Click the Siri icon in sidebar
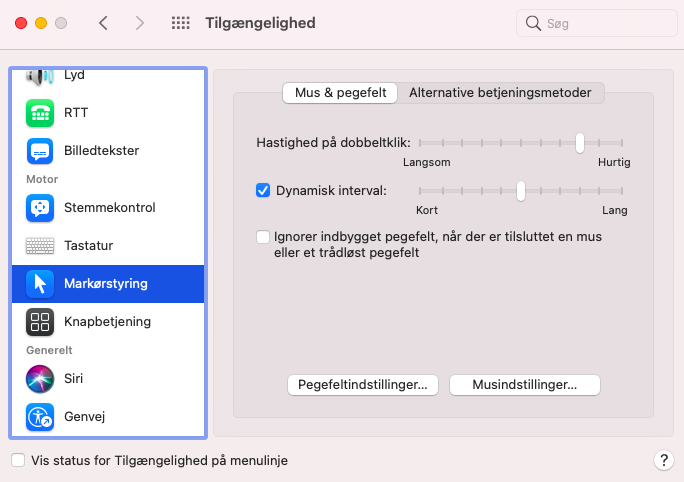This screenshot has height=482, width=684. tap(40, 379)
